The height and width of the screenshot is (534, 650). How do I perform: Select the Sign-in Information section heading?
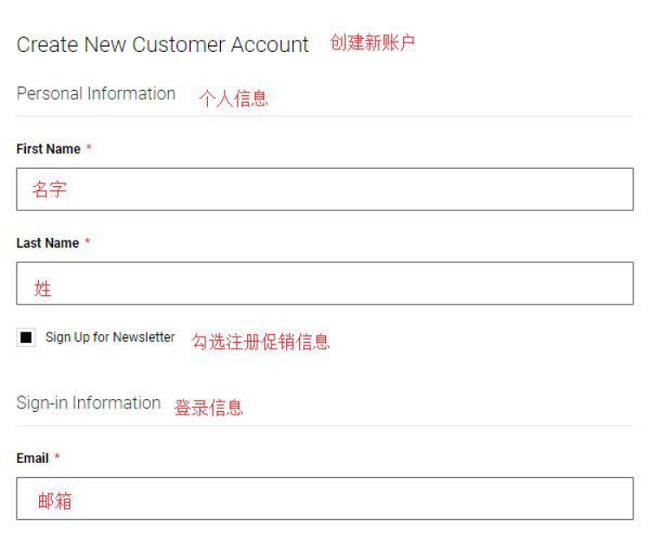pyautogui.click(x=89, y=403)
